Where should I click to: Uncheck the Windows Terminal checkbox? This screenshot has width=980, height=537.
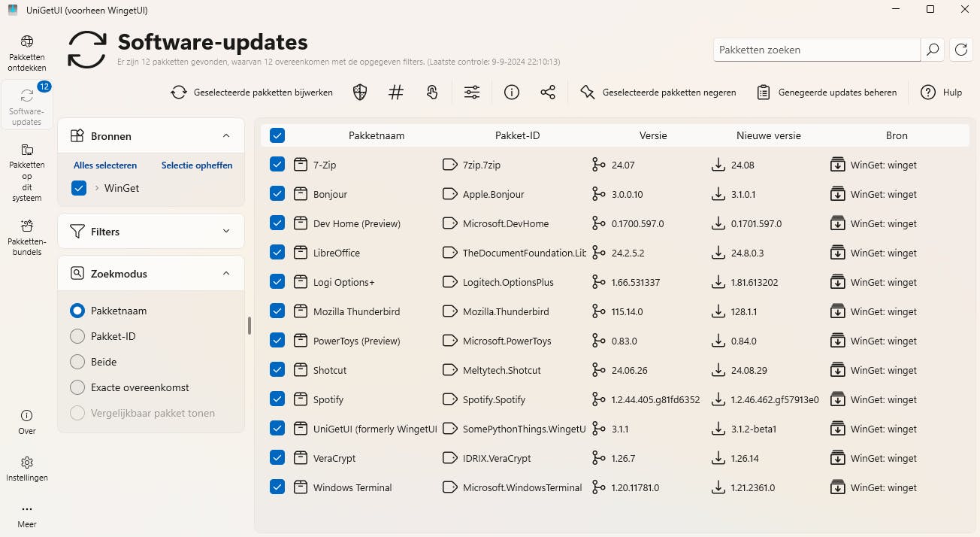click(x=277, y=487)
